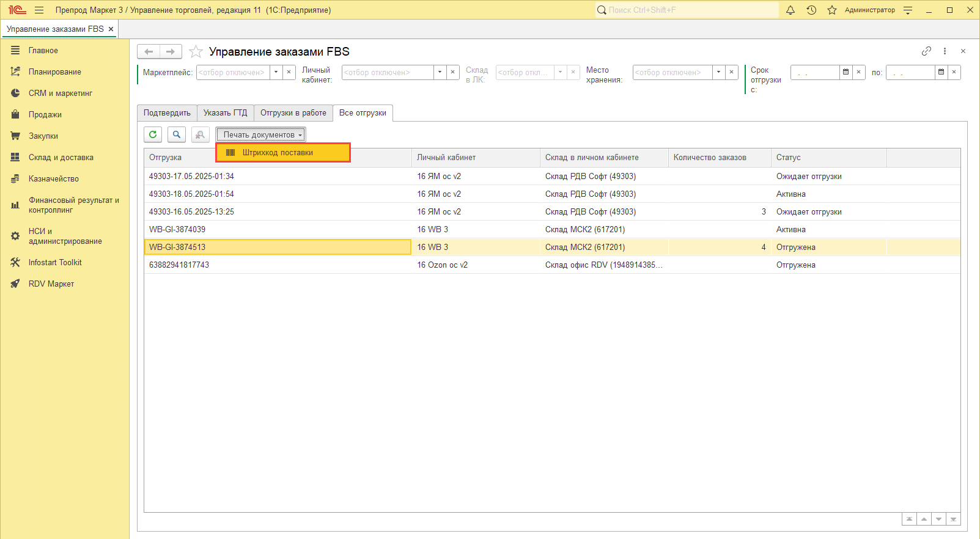Viewport: 980px width, 539px height.
Task: Expand the Маркетплейс filter dropdown
Action: pos(276,72)
